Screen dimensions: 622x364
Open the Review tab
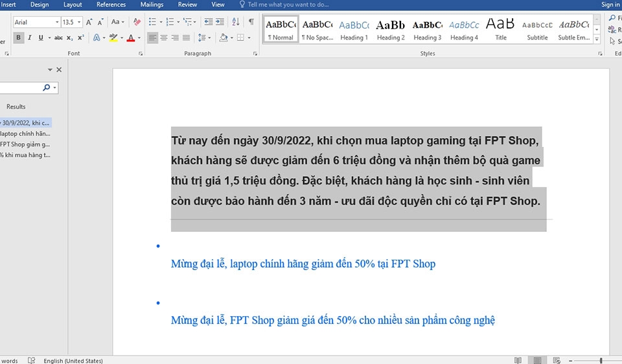point(187,5)
